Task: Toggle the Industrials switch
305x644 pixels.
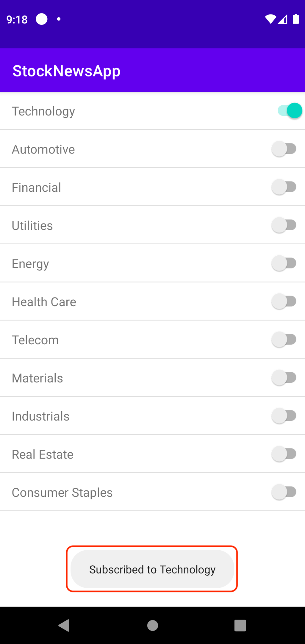Action: tap(284, 416)
